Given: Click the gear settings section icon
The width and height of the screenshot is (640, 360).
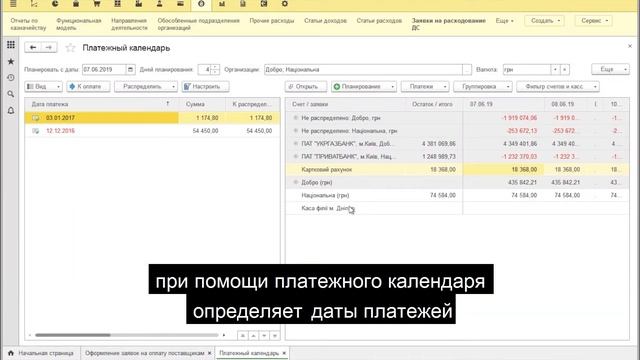Looking at the screenshot, I should (x=284, y=4).
